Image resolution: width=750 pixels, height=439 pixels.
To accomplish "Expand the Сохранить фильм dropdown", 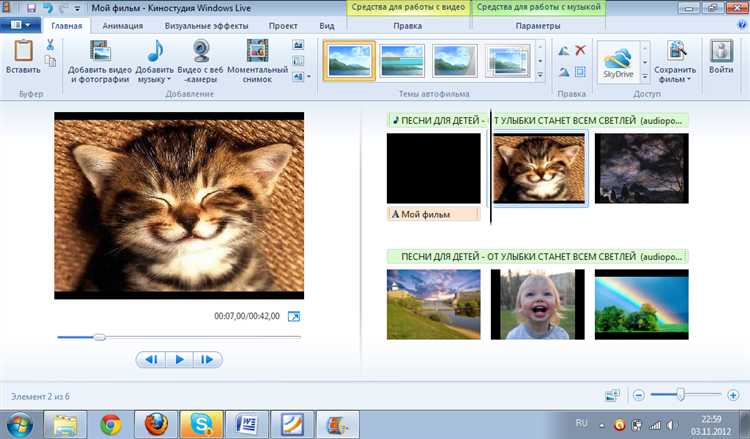I will click(675, 79).
